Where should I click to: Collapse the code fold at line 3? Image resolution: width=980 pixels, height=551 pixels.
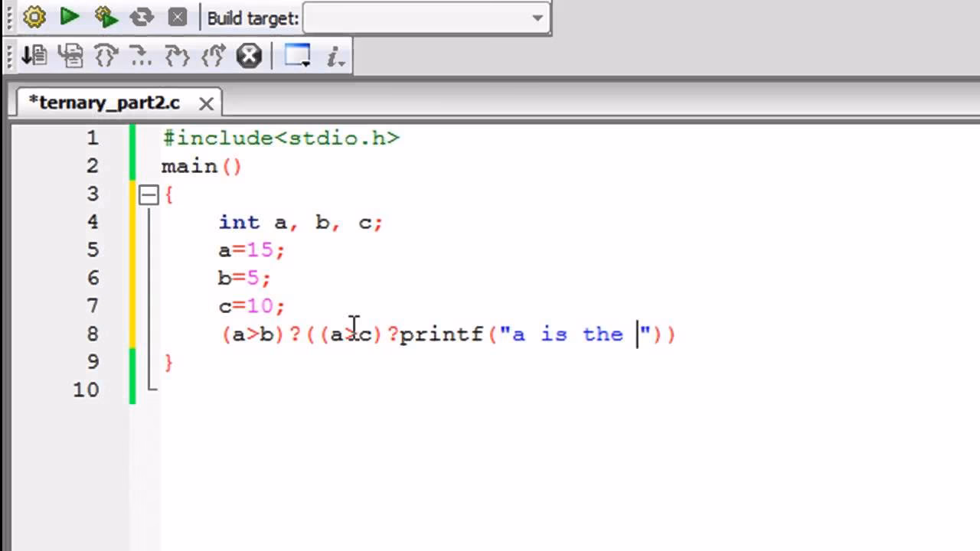148,194
